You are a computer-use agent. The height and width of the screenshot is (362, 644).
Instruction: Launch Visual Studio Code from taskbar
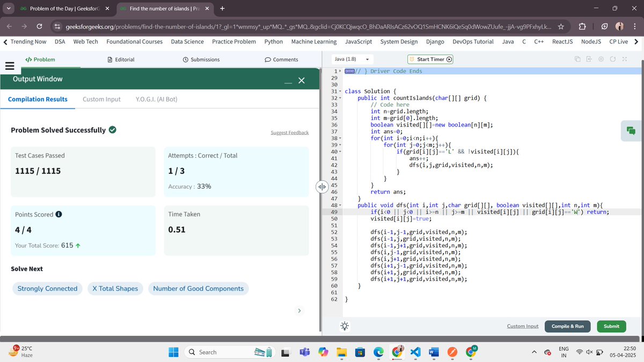pos(414,352)
